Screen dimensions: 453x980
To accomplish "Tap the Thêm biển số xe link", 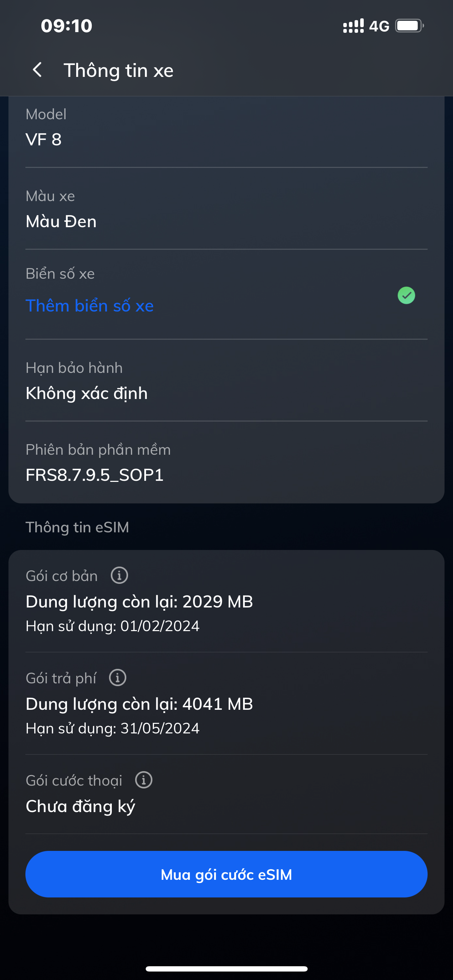I will (x=90, y=306).
